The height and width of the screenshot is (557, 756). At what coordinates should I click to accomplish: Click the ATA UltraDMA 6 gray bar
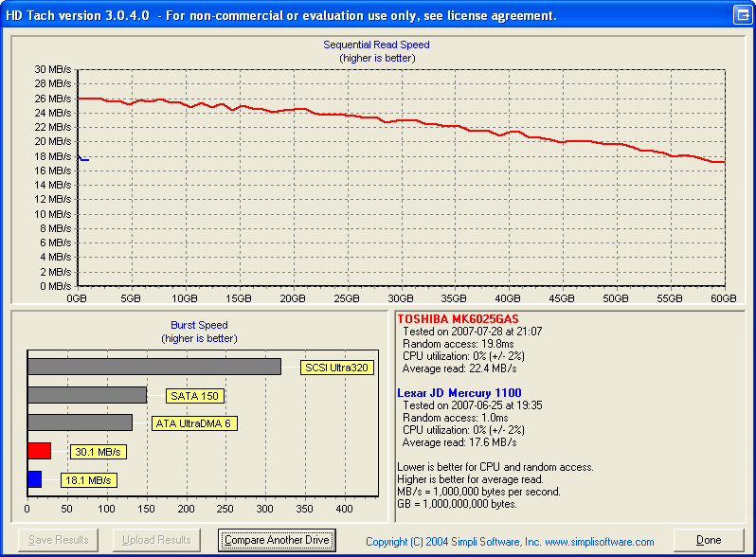click(80, 422)
